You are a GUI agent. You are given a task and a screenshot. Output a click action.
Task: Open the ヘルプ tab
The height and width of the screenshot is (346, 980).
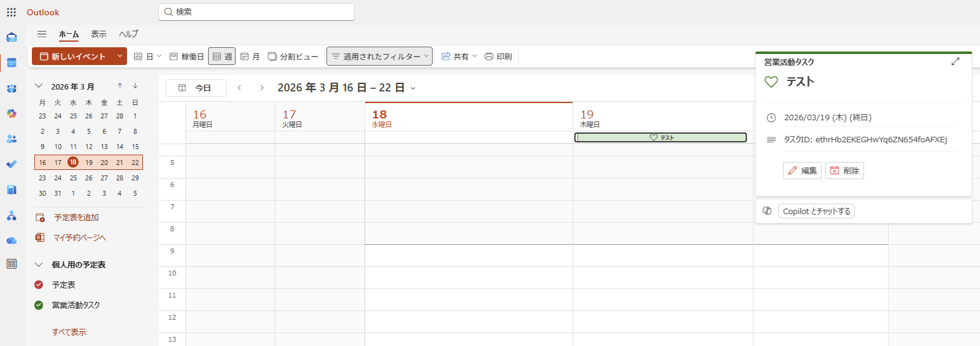pyautogui.click(x=128, y=34)
